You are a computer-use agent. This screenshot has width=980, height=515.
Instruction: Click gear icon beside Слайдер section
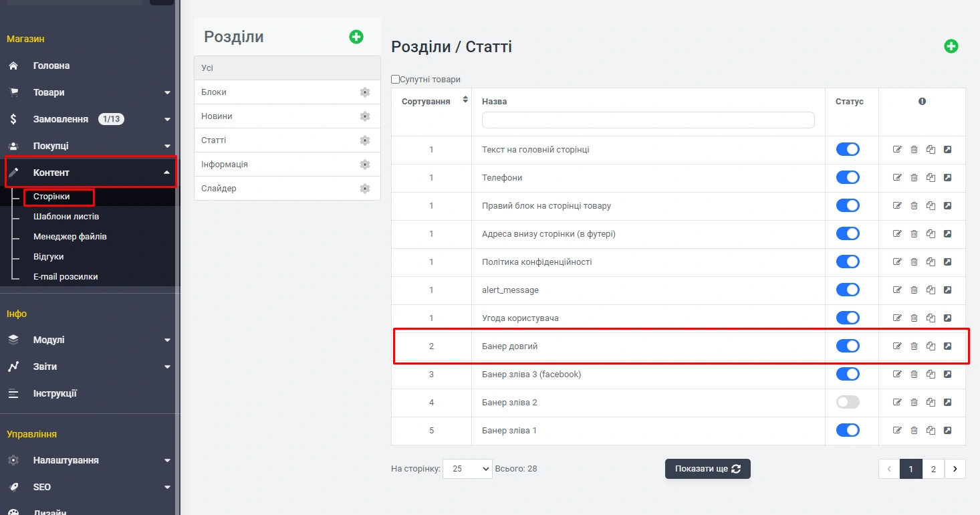click(x=365, y=189)
